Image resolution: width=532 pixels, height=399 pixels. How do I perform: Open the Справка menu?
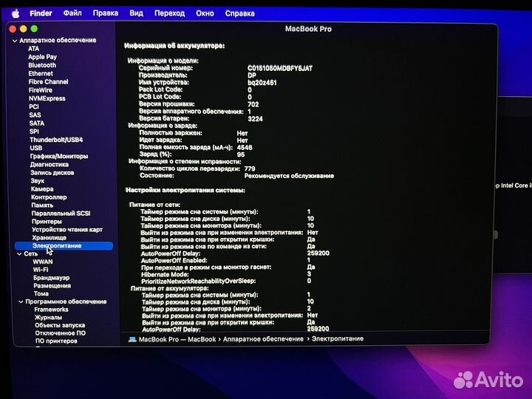click(239, 13)
